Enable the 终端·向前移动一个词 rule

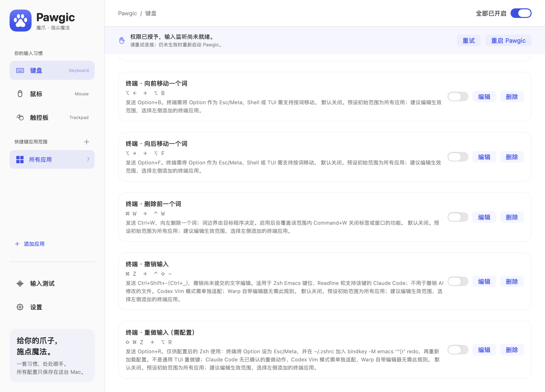458,97
